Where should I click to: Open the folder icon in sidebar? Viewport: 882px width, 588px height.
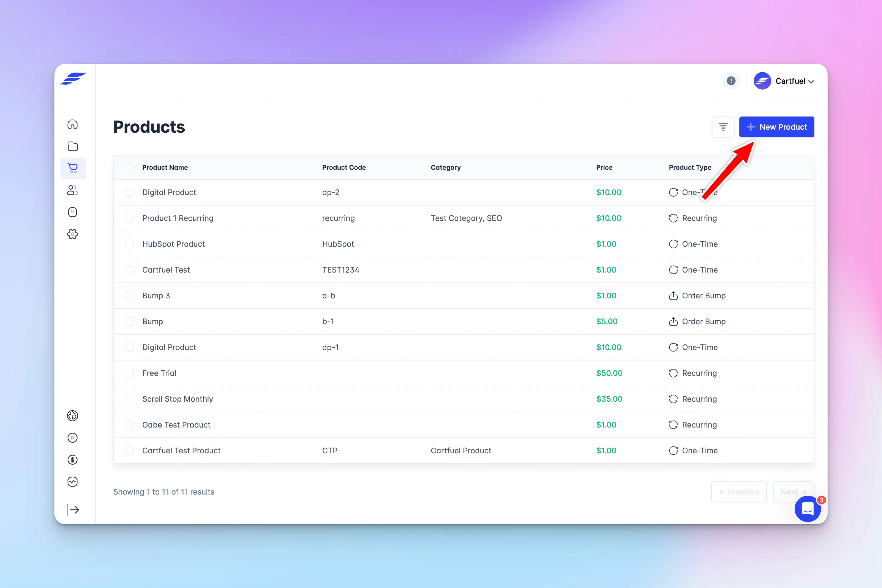click(x=73, y=146)
